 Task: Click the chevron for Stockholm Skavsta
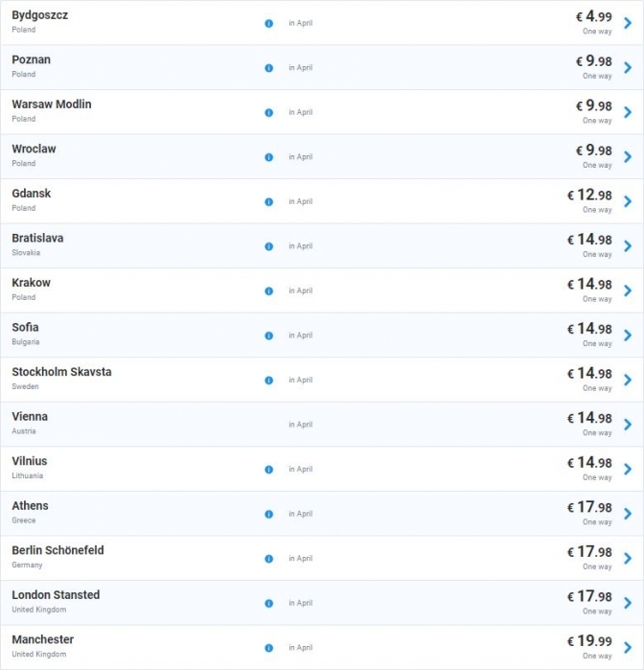[x=628, y=380]
